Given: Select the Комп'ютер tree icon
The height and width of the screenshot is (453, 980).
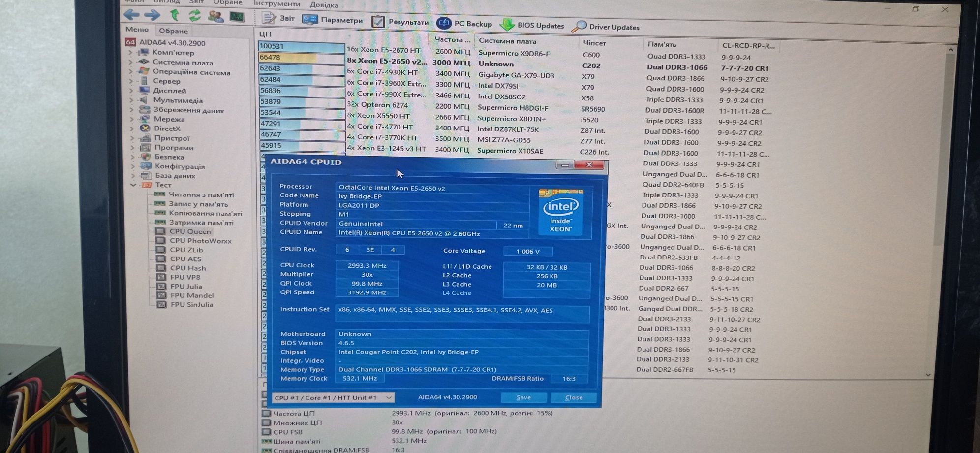Looking at the screenshot, I should 144,52.
